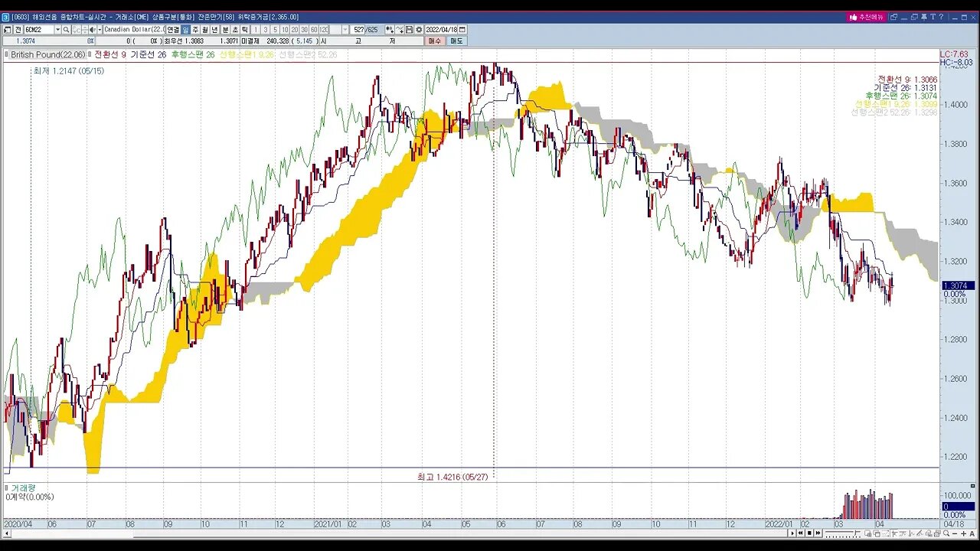This screenshot has width=980, height=551.
Task: Zoom out chart with minus icon
Action: 955,533
